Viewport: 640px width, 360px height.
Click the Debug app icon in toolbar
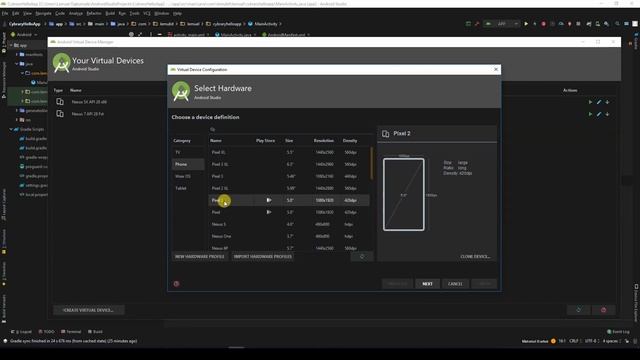point(535,24)
